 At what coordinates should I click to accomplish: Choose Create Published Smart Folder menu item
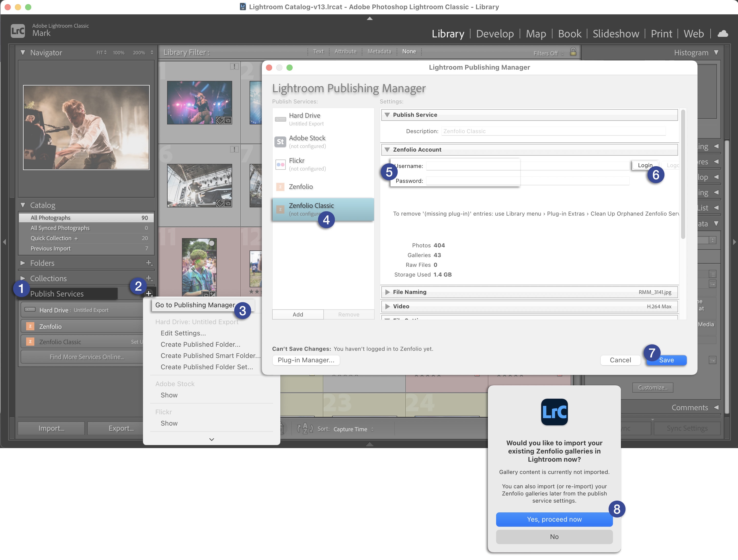point(211,356)
